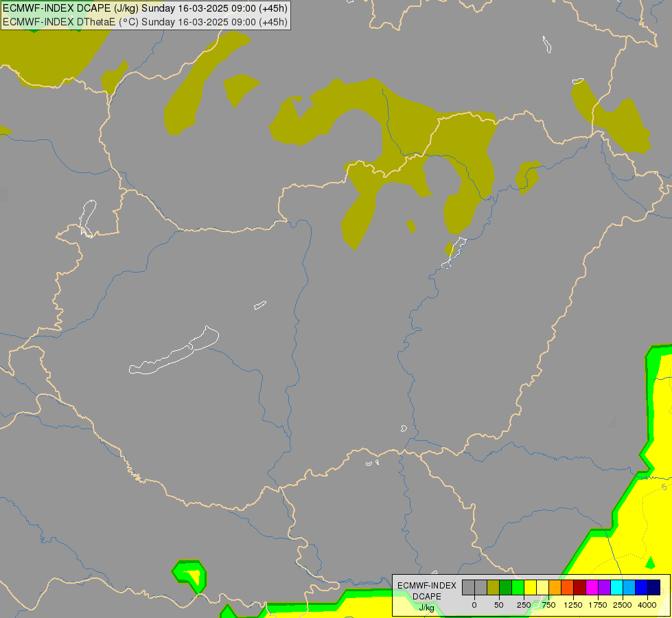Click the legend tick label "2500"
672x618 pixels.
pos(623,605)
